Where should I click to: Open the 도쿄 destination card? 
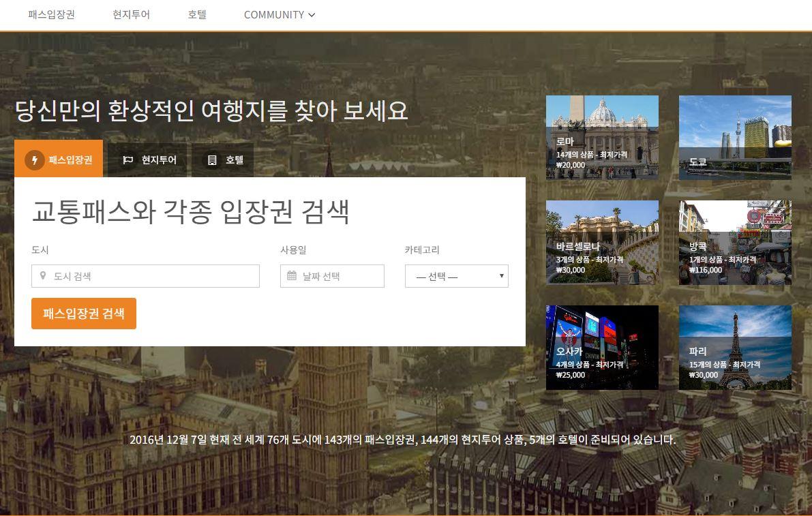pyautogui.click(x=736, y=137)
